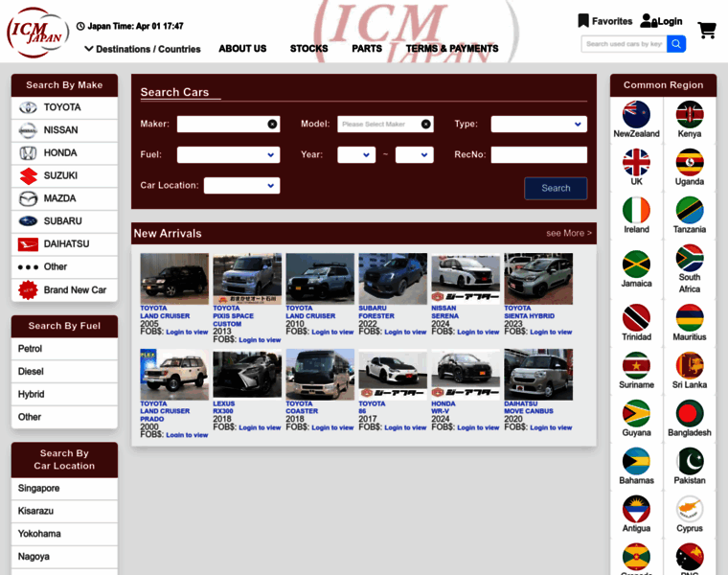Expand Destinations / Countries dropdown
The height and width of the screenshot is (575, 728).
pyautogui.click(x=143, y=49)
